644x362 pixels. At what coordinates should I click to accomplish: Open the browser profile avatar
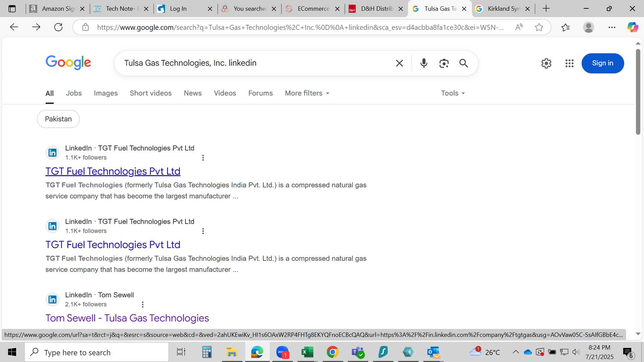point(589,27)
